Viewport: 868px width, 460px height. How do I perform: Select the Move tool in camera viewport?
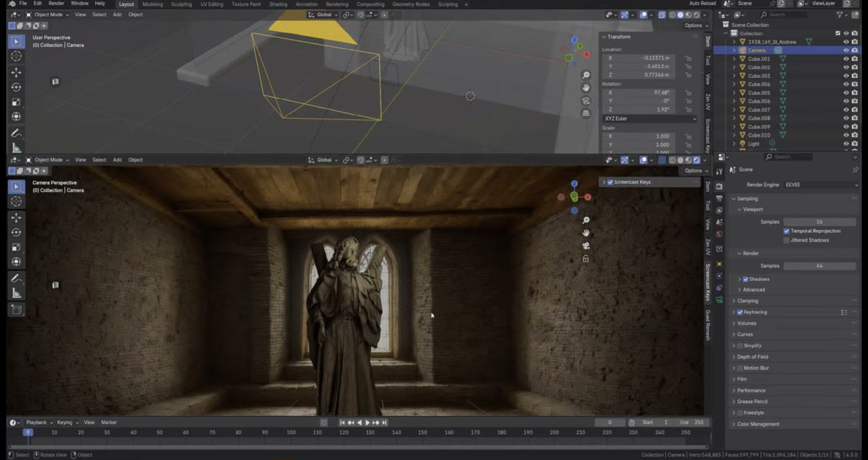pos(16,218)
